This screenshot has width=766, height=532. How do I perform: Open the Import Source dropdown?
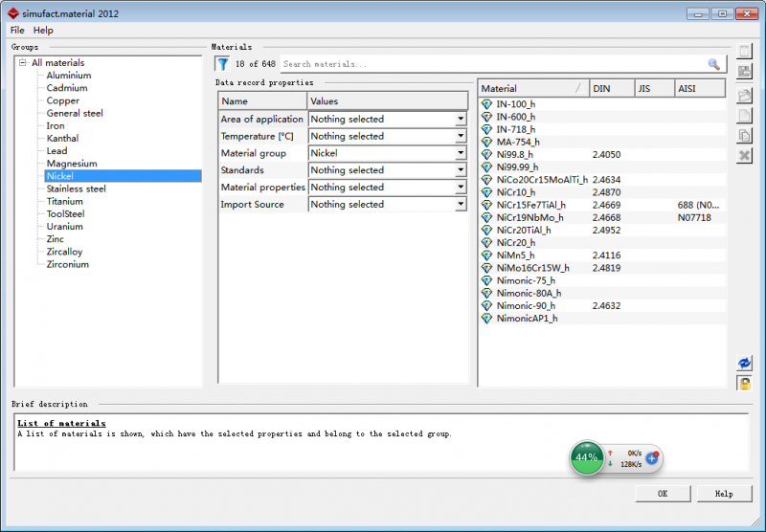pyautogui.click(x=461, y=205)
